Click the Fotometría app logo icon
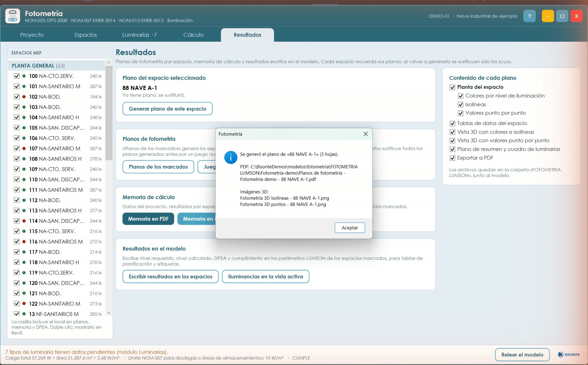 click(x=12, y=16)
